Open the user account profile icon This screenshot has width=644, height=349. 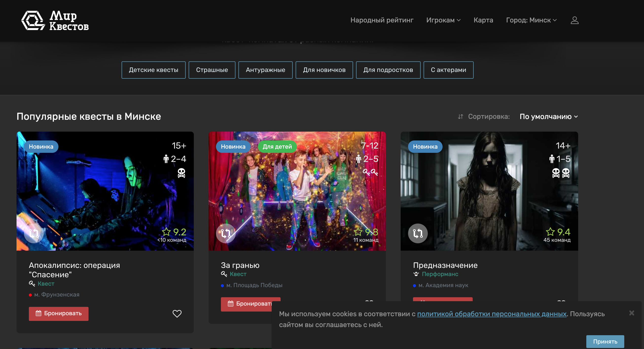574,20
